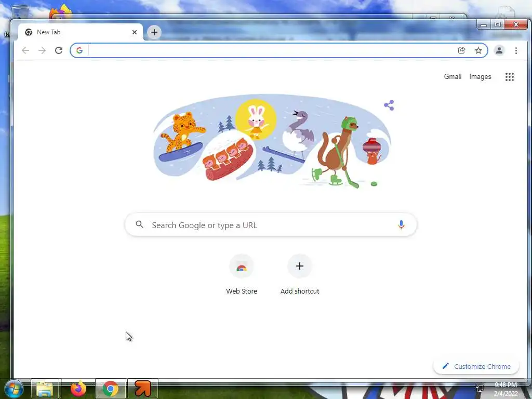The height and width of the screenshot is (399, 532).
Task: Open File Explorer from the taskbar
Action: pos(45,389)
